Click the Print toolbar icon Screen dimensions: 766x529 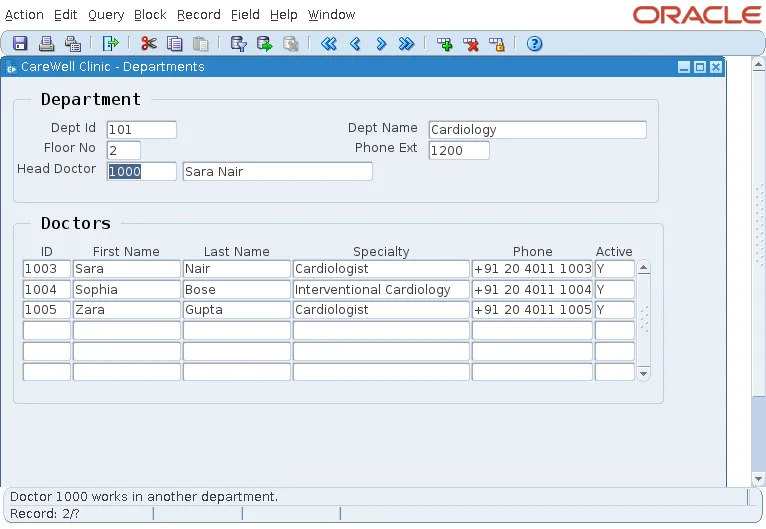46,43
